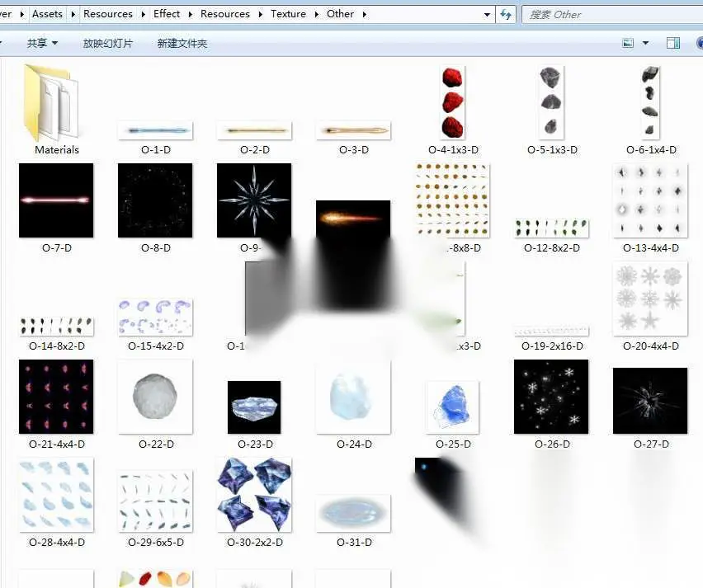This screenshot has height=588, width=703.
Task: Click the change view icon
Action: [628, 43]
